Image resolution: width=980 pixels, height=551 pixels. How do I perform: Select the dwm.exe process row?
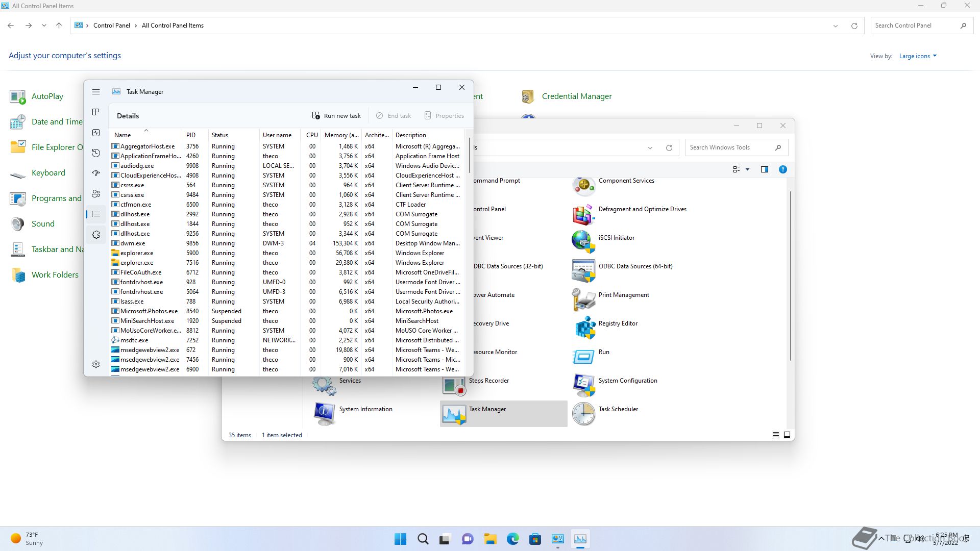click(x=287, y=243)
